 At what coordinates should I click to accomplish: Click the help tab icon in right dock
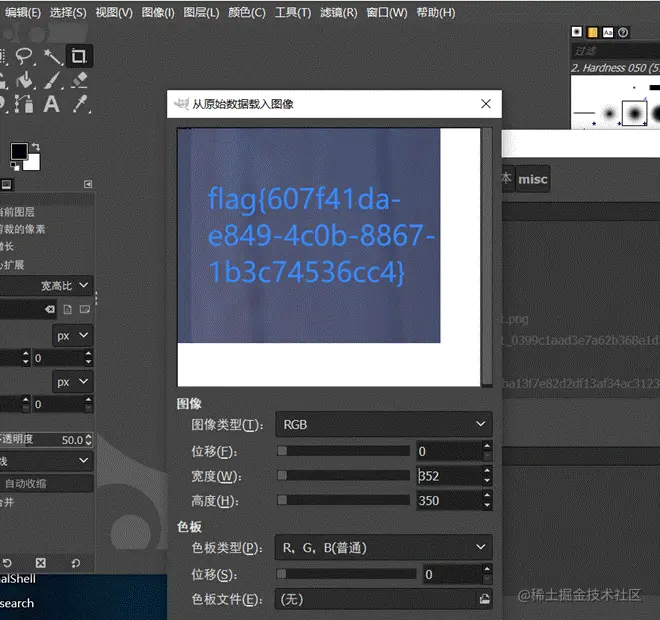(623, 32)
